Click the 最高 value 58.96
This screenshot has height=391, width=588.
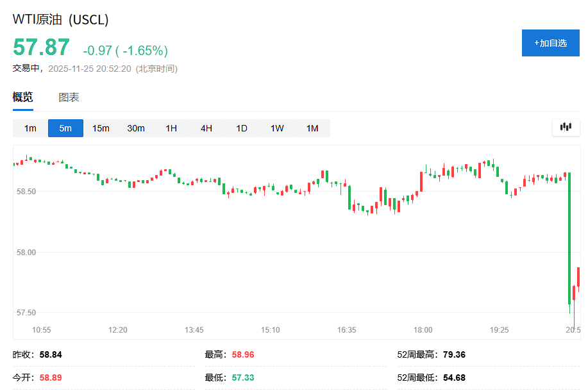(243, 354)
